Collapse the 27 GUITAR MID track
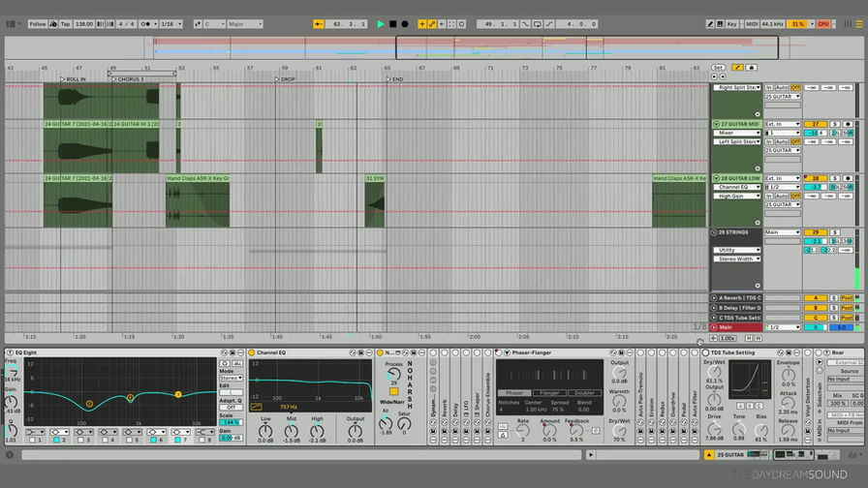 click(716, 124)
